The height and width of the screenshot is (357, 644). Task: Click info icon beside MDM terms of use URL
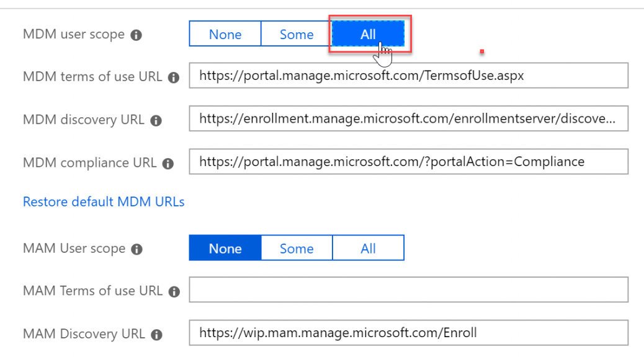pos(174,77)
